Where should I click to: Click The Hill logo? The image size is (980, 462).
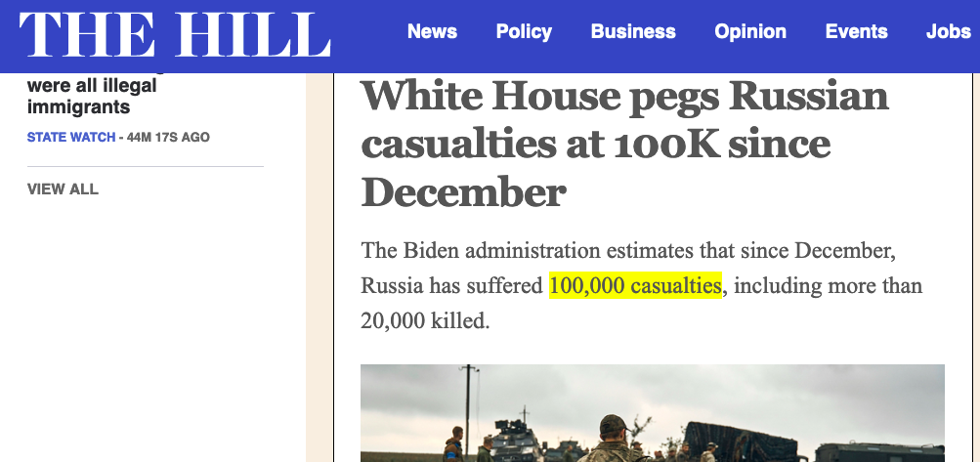[x=174, y=35]
